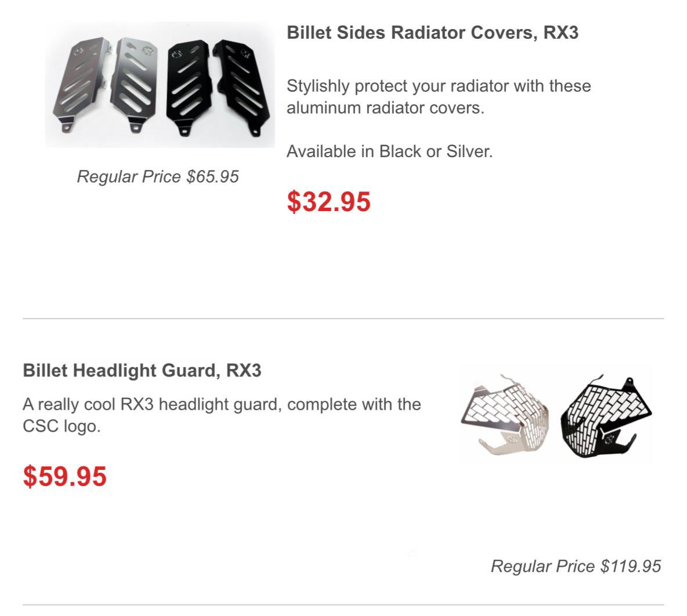This screenshot has width=687, height=616.
Task: Open the Billet Sides Radiator Covers title
Action: (x=432, y=33)
